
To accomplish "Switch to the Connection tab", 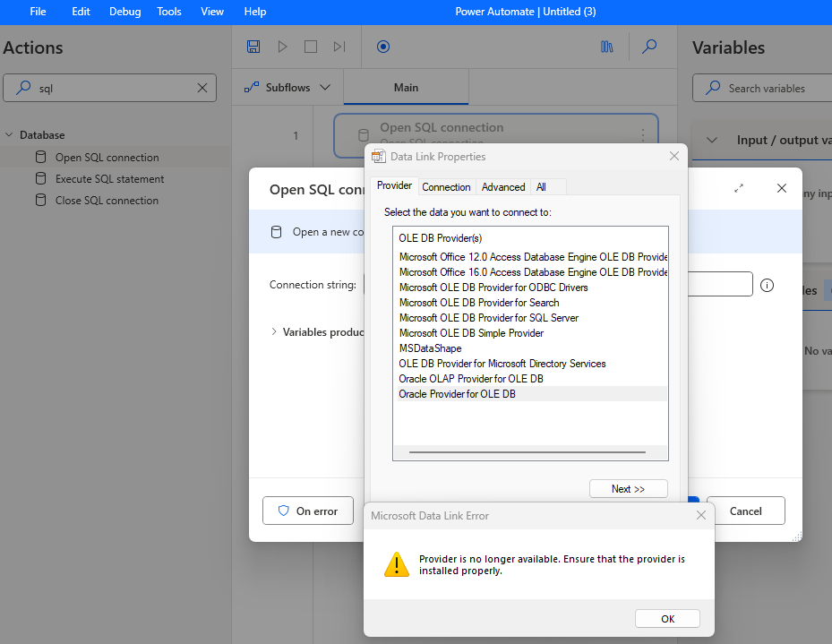I will (x=446, y=186).
